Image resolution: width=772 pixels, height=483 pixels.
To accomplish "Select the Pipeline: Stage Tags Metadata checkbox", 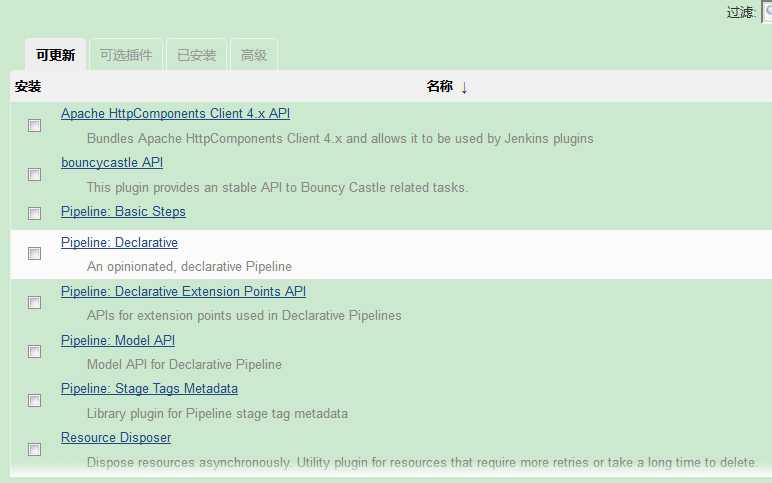I will [x=34, y=400].
